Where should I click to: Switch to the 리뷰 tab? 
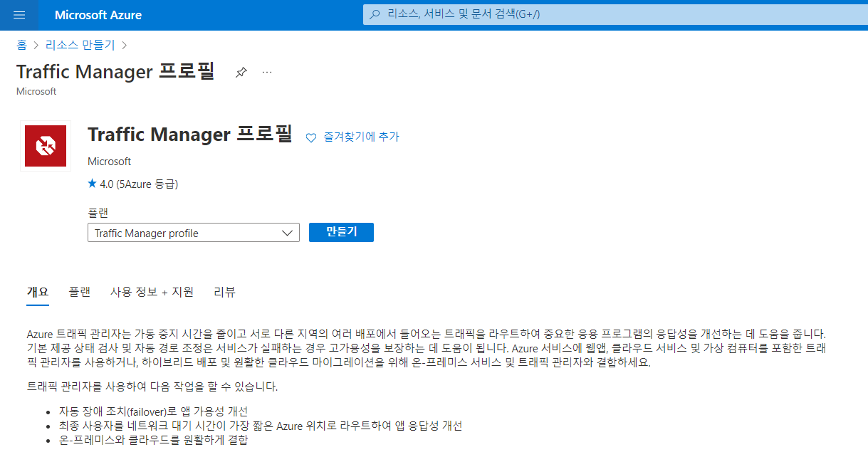(x=224, y=292)
